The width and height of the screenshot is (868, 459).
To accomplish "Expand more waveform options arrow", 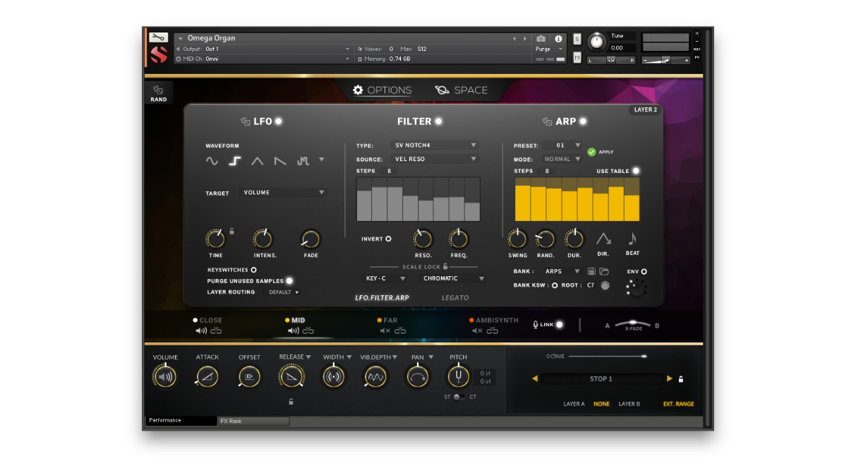I will (322, 160).
